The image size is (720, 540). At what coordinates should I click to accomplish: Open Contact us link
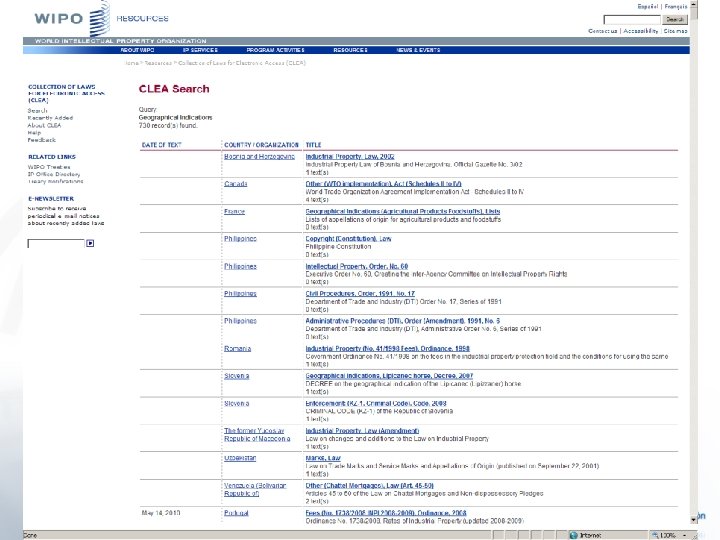[602, 31]
